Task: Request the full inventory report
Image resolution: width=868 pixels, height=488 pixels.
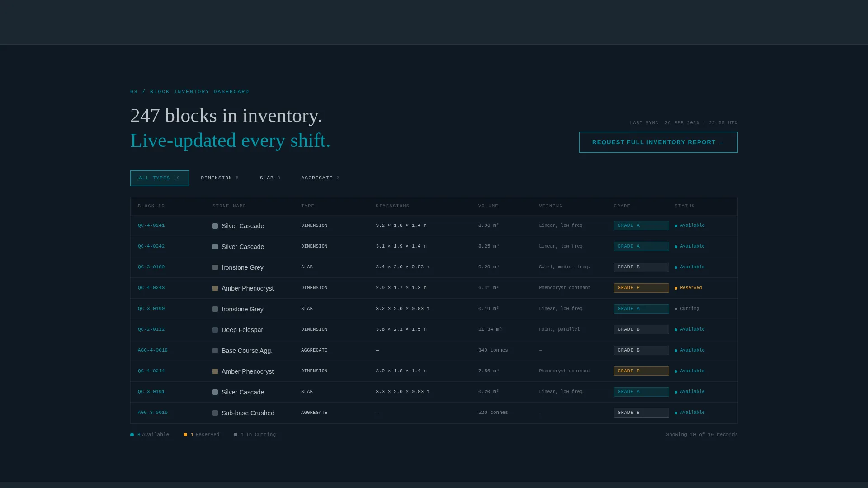Action: point(658,142)
